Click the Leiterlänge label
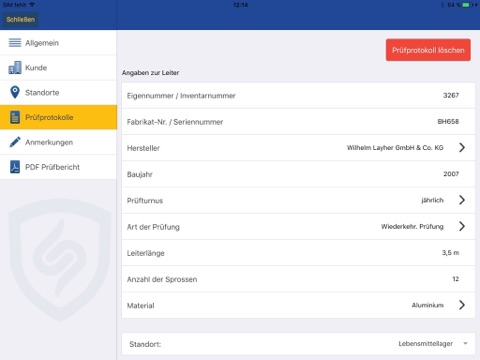The image size is (480, 360). click(146, 253)
